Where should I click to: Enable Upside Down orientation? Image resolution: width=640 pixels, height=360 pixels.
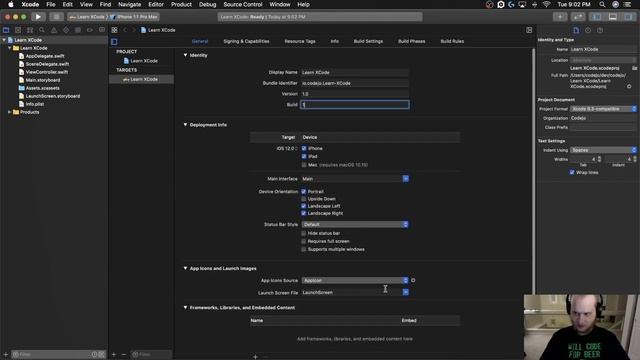click(x=304, y=199)
